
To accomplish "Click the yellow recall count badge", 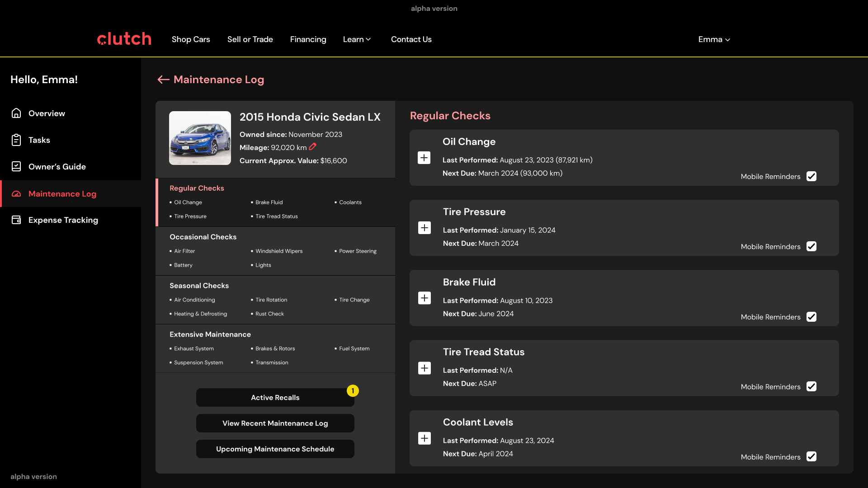I will click(x=353, y=391).
